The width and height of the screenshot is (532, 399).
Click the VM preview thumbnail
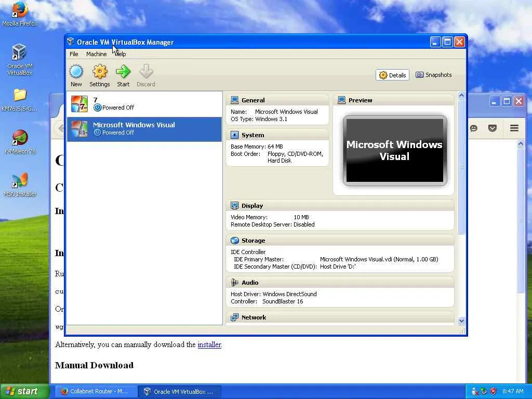[395, 151]
